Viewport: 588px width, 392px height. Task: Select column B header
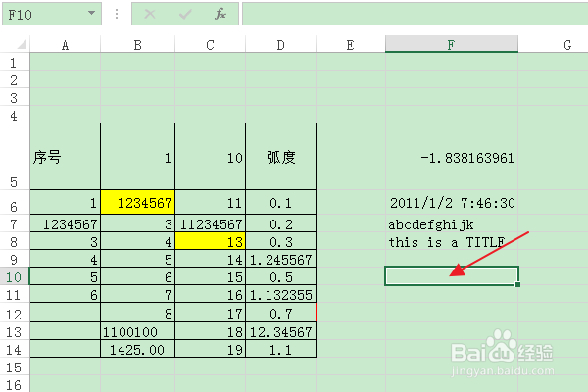click(137, 45)
